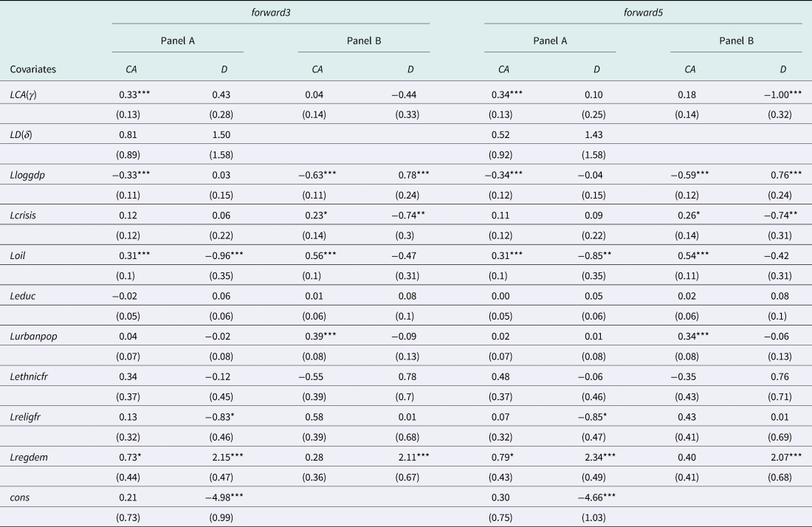The height and width of the screenshot is (527, 812).
Task: Click the forward5 column group header
Action: click(x=643, y=11)
